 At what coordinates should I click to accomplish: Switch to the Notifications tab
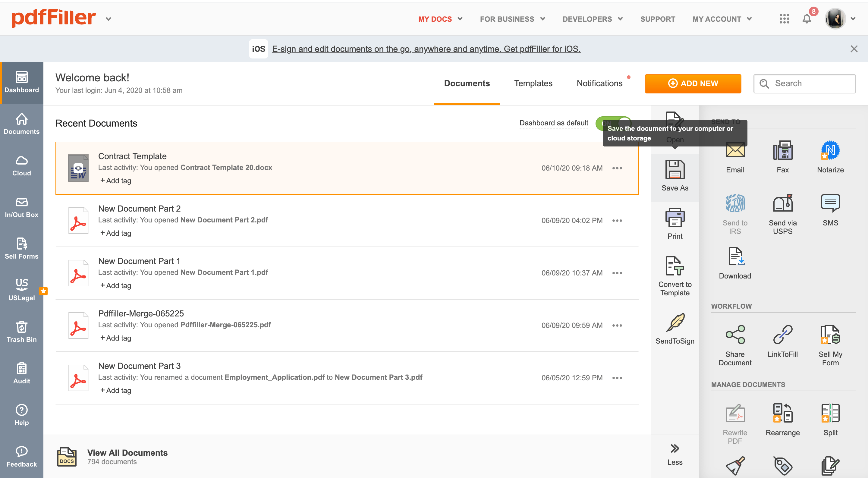(599, 83)
